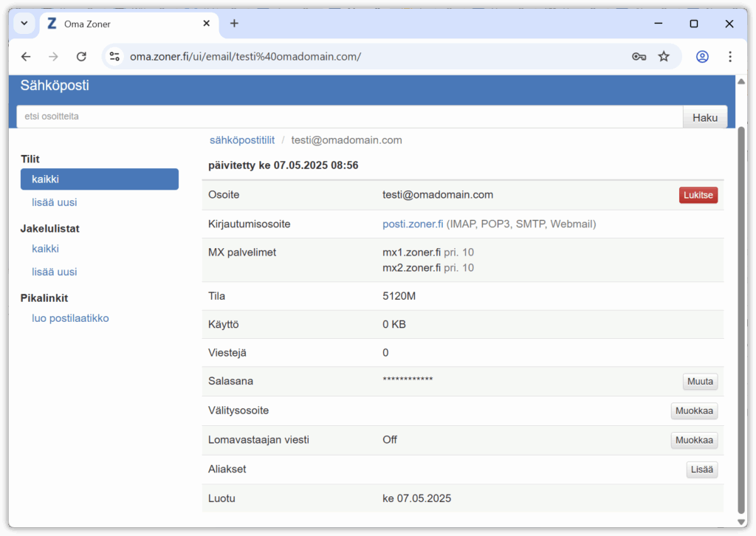The height and width of the screenshot is (536, 756).
Task: Click the 'etsi osoitteita' search field
Action: (x=349, y=117)
